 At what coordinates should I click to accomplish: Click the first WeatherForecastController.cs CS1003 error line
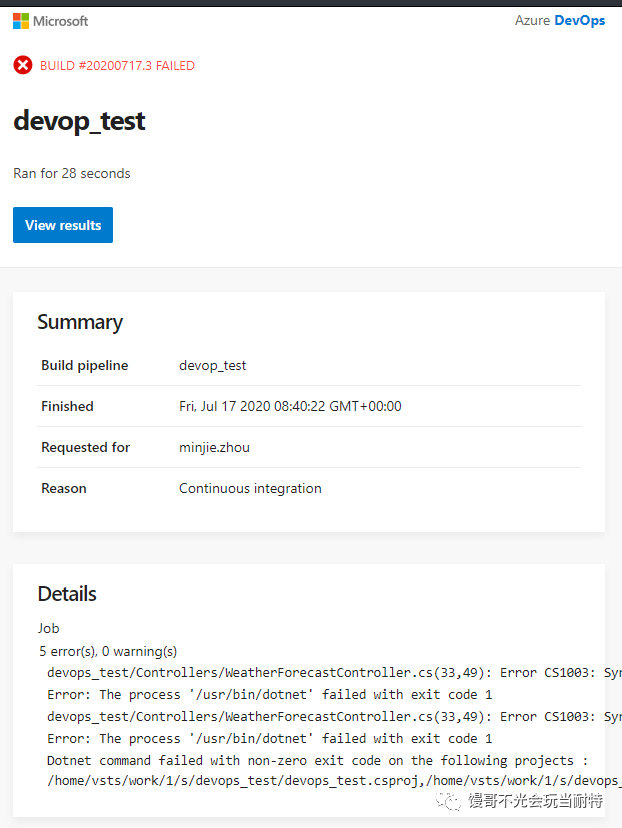(334, 673)
